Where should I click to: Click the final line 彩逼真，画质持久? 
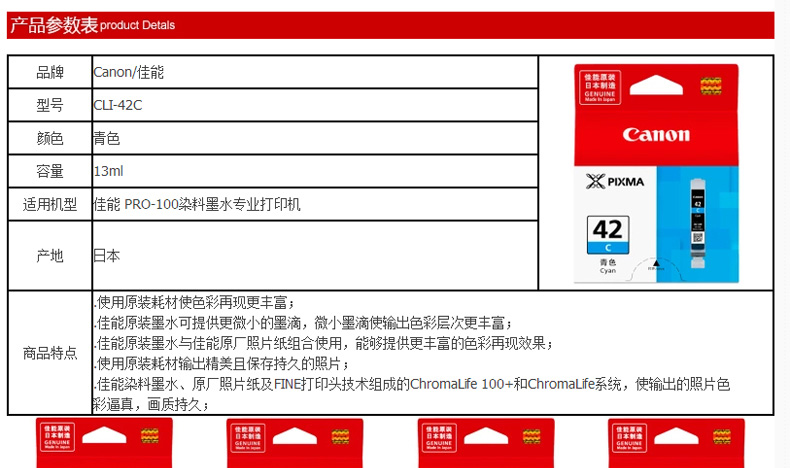point(151,405)
